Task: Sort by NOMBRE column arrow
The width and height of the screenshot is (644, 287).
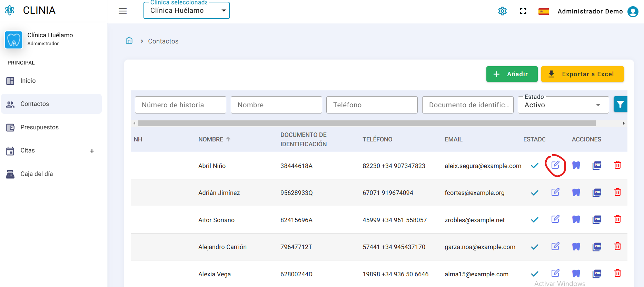Action: pos(228,139)
